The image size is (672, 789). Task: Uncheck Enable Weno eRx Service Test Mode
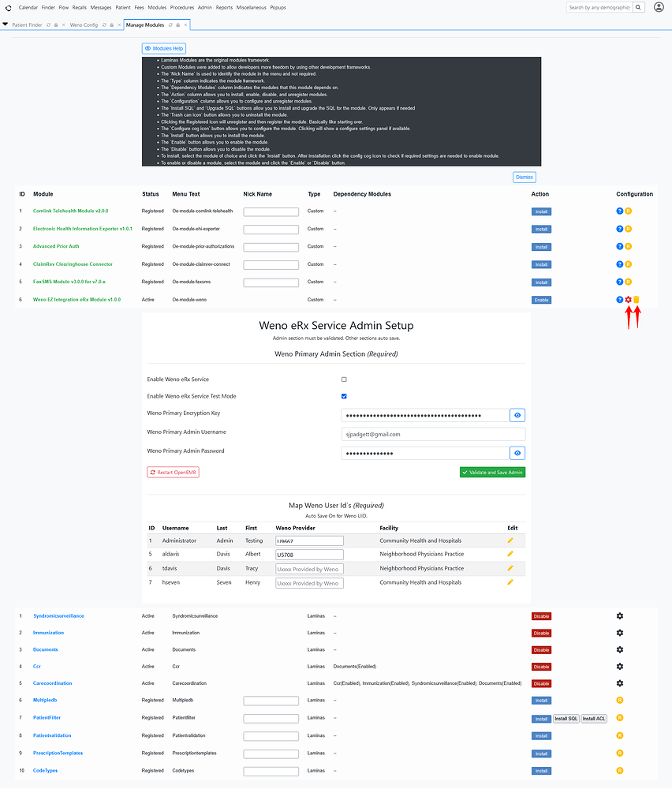pos(344,396)
